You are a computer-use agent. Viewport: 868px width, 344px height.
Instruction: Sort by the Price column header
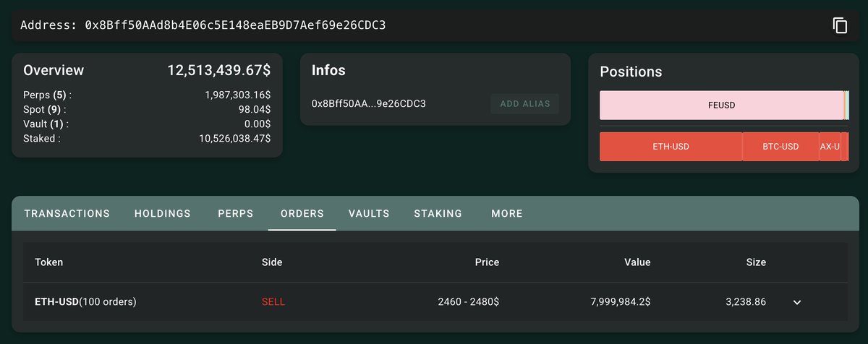(487, 262)
